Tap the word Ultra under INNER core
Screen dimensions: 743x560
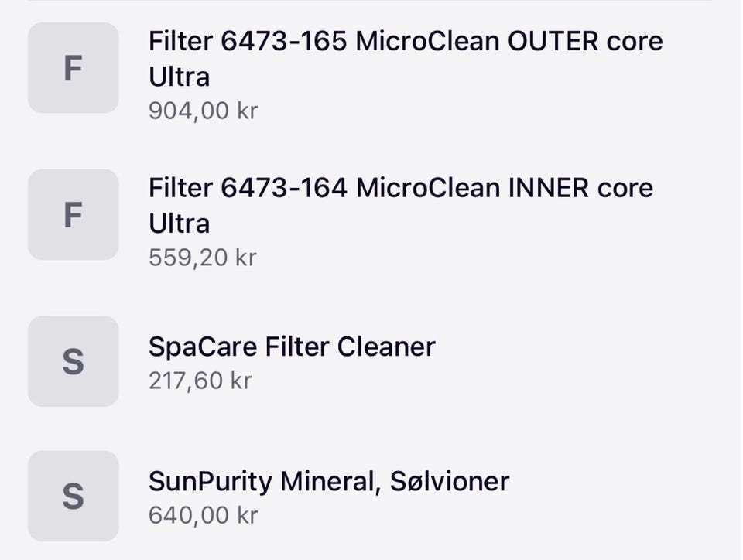point(179,224)
